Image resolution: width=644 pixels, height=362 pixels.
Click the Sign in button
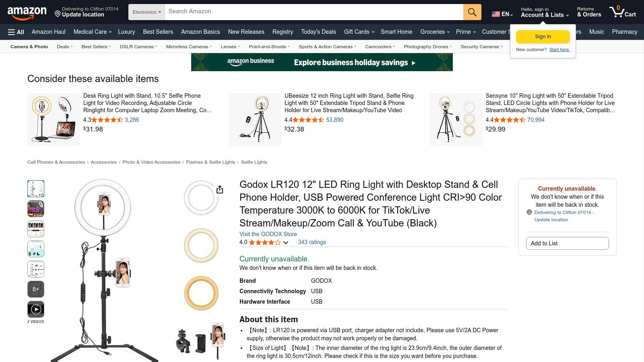pos(543,36)
